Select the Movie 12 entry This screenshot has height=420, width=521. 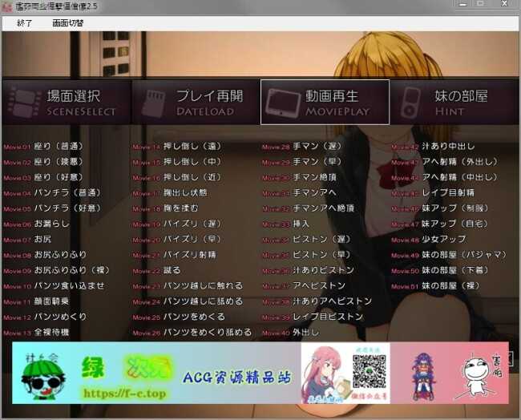(45, 317)
